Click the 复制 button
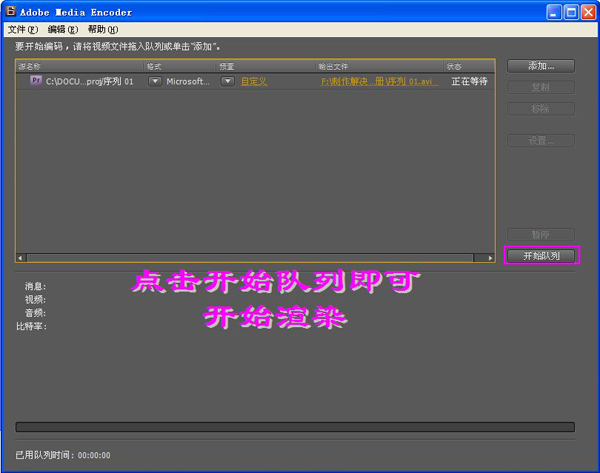This screenshot has width=600, height=473. [x=541, y=87]
